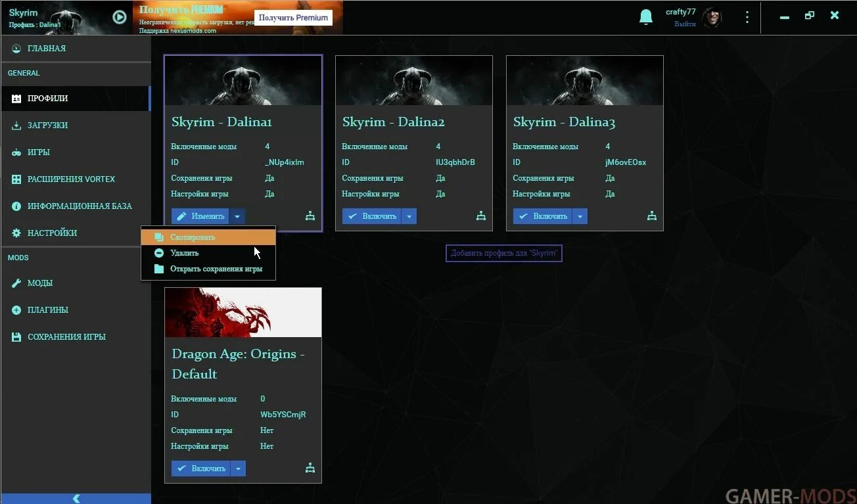Click the Dragon Age: Origins - Default title
Image resolution: width=857 pixels, height=504 pixels.
pos(238,364)
